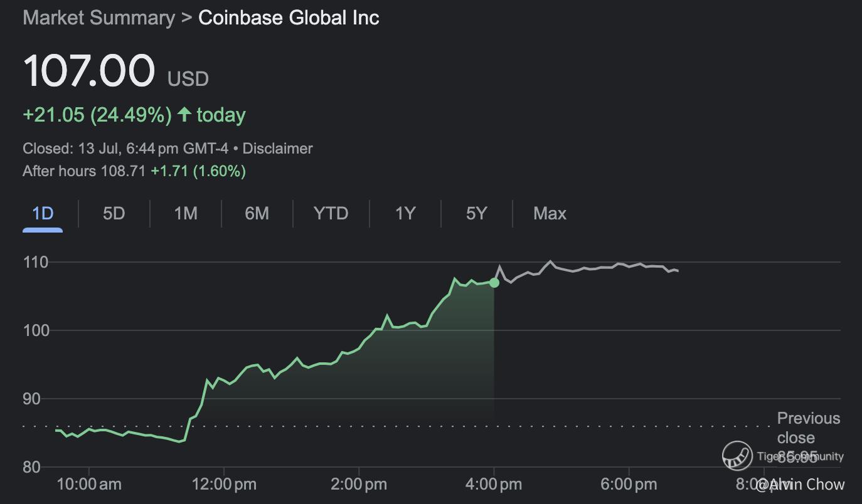Choose the 6M time range tab
Viewport: 862px width, 504px height.
pos(257,214)
